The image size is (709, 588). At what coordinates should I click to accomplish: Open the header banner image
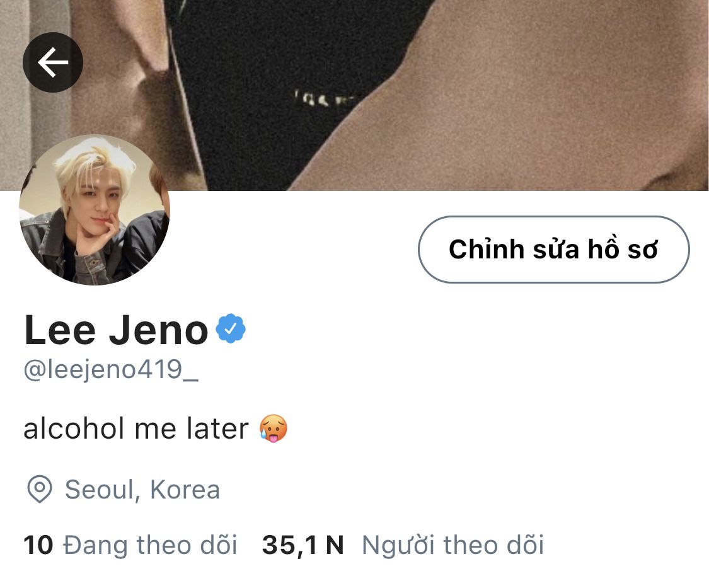354,95
